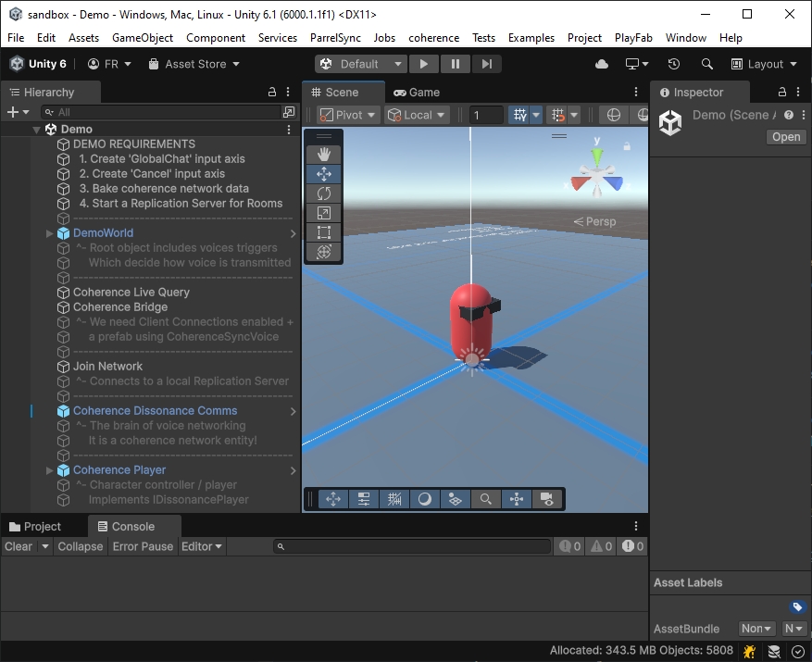Open the Pivot handle position dropdown
The width and height of the screenshot is (812, 662).
[348, 115]
